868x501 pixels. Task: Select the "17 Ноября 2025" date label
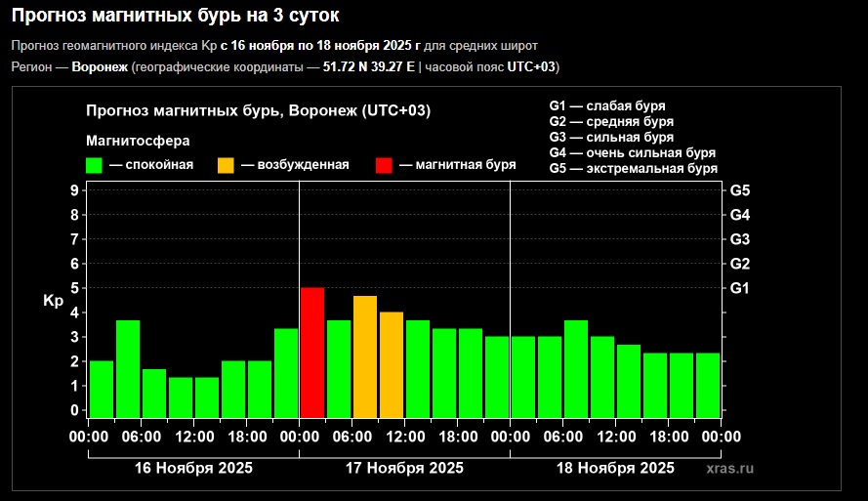coord(404,468)
